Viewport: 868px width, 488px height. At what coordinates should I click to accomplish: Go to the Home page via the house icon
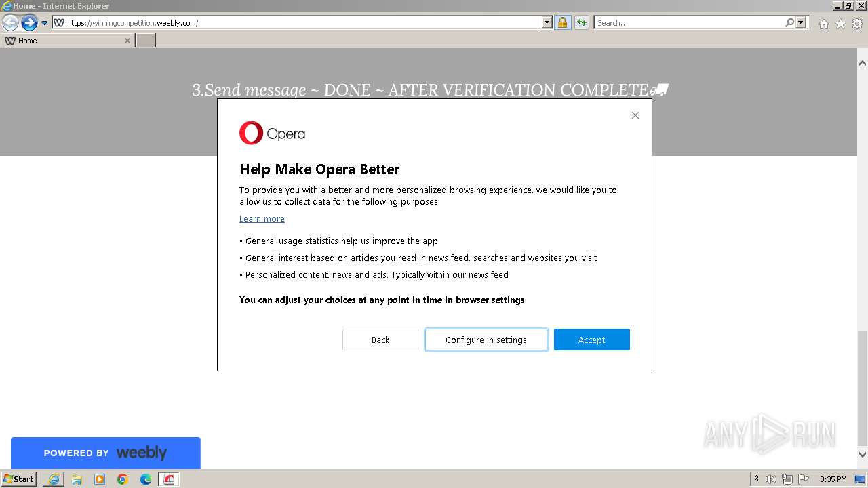coord(823,24)
